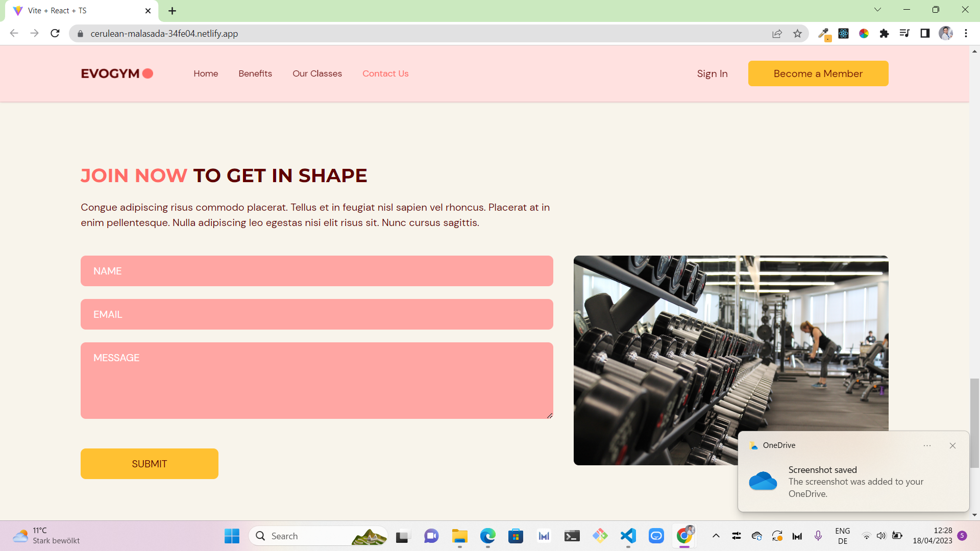This screenshot has height=551, width=980.
Task: Dismiss the OneDrive notification options dropdown
Action: 927,445
